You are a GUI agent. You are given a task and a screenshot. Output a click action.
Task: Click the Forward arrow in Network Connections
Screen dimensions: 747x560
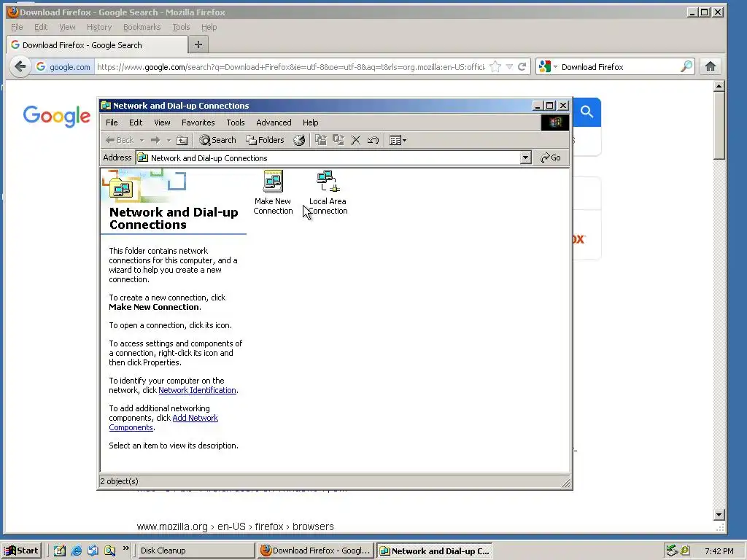tap(155, 140)
